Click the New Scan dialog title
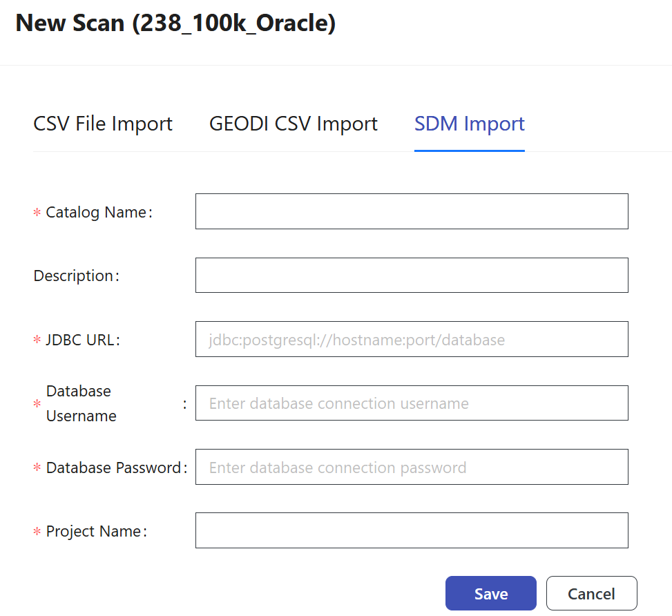Viewport: 672px width, 616px height. [175, 23]
